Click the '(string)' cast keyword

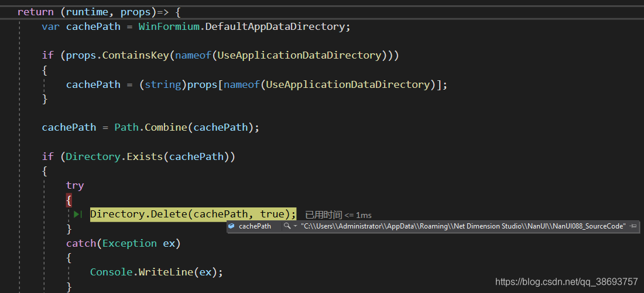tap(163, 84)
